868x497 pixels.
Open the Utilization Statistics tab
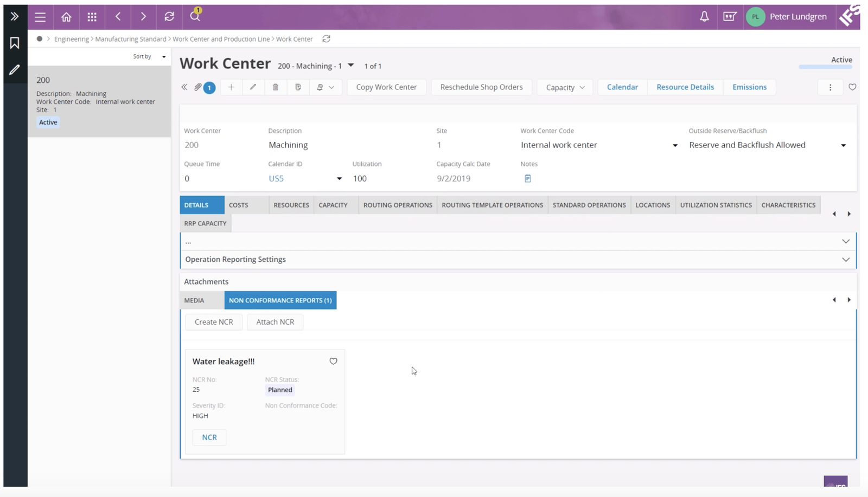(716, 205)
